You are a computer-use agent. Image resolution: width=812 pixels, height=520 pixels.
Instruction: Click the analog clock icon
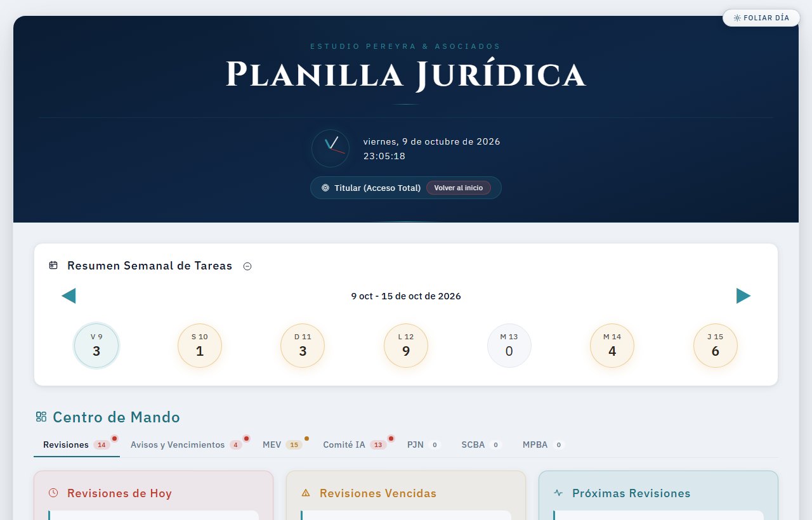331,148
